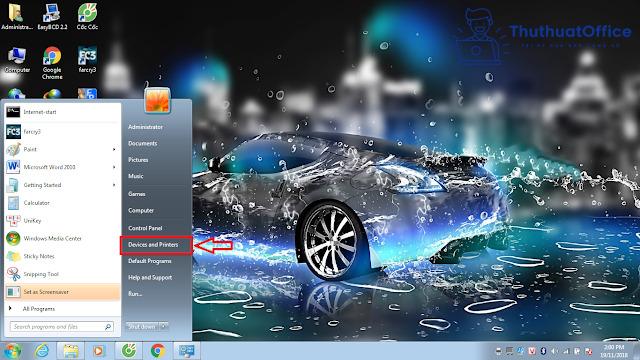Screen dimensions: 640x360
Task: Launch the farcry3 desktop shortcut
Action: coord(87,60)
